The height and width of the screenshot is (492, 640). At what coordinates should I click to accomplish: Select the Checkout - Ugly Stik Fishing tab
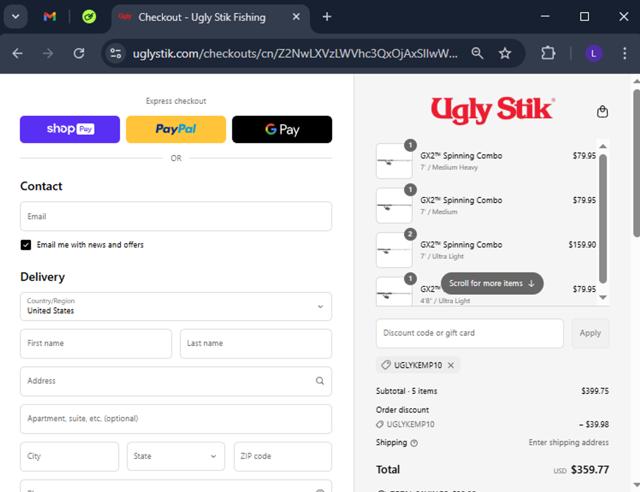pyautogui.click(x=202, y=17)
